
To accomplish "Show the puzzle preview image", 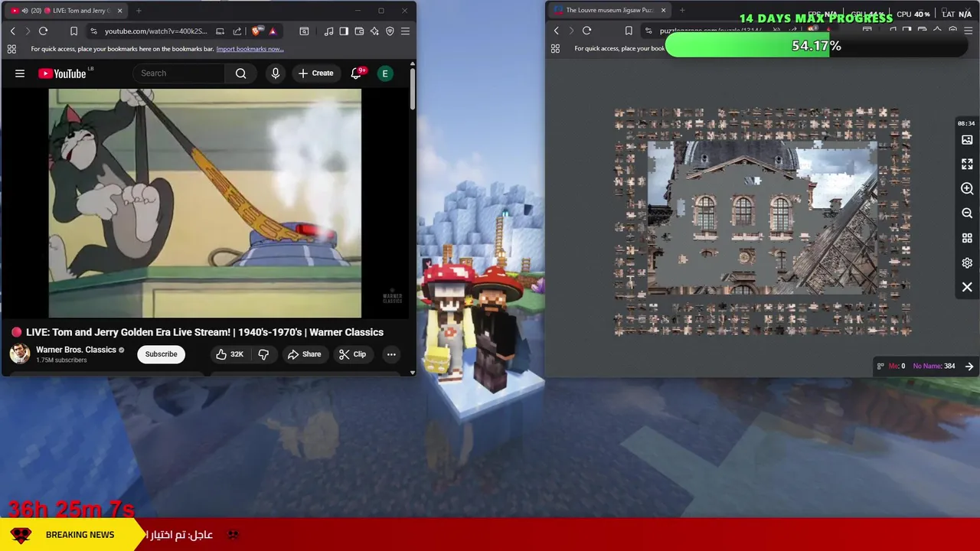I will click(x=967, y=140).
